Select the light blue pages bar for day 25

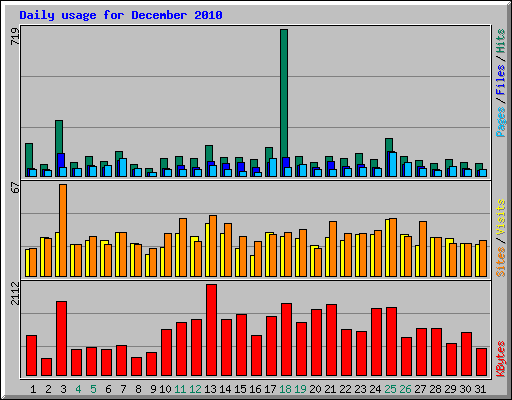[x=393, y=164]
